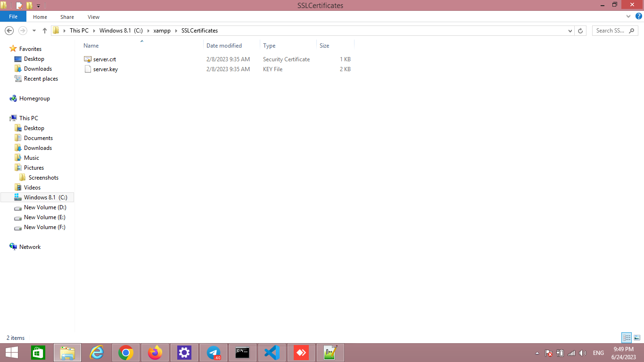Viewport: 644px width, 362px height.
Task: Open the Action Center flag icon
Action: point(549,353)
